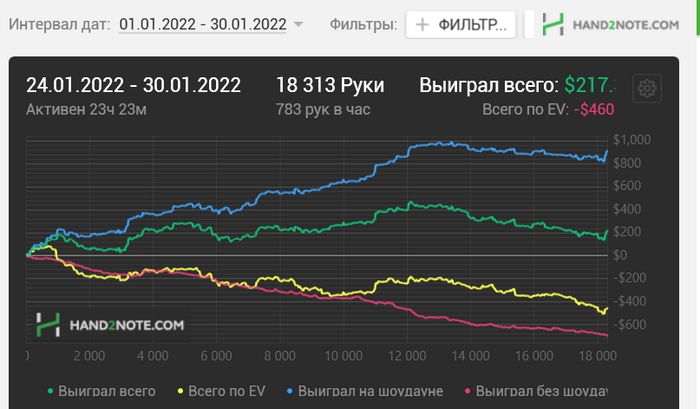Image resolution: width=700 pixels, height=409 pixels.
Task: Click the pink non-showdown line end in chart
Action: point(606,335)
